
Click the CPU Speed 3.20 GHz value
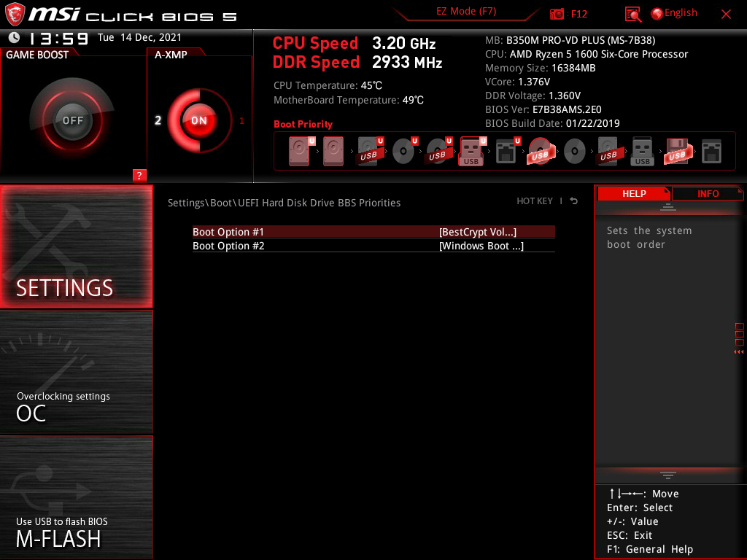coord(404,43)
